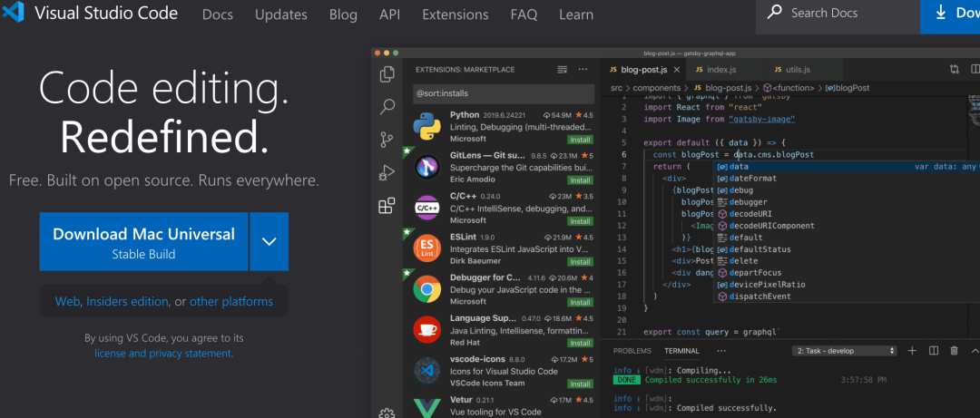Screen dimensions: 980x418
Task: Switch to the PROBLEMS panel tab
Action: coord(632,351)
